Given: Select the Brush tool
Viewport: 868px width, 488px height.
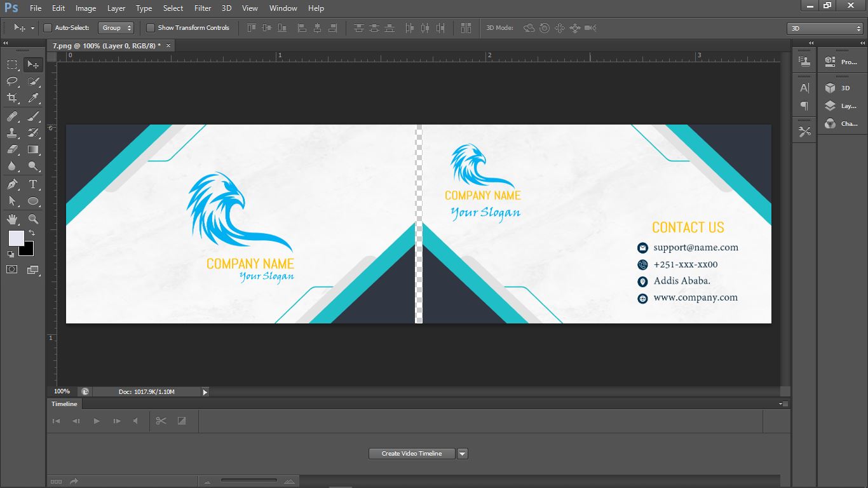Looking at the screenshot, I should pyautogui.click(x=33, y=116).
